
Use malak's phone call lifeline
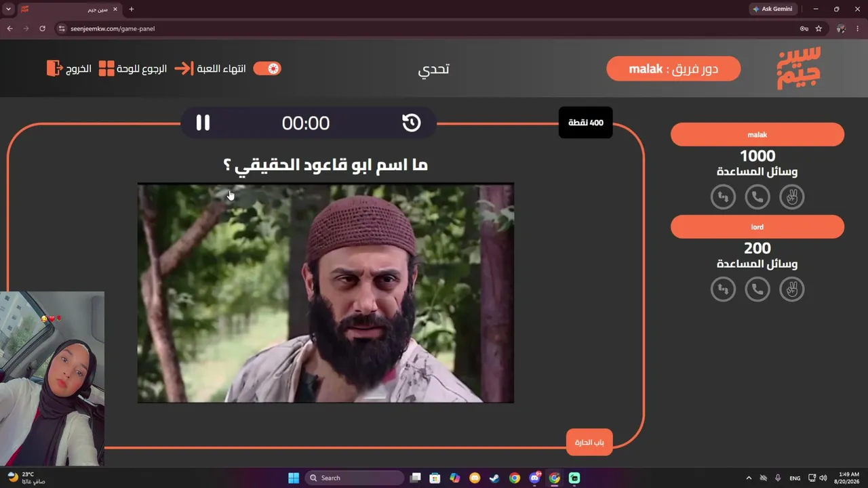point(757,197)
